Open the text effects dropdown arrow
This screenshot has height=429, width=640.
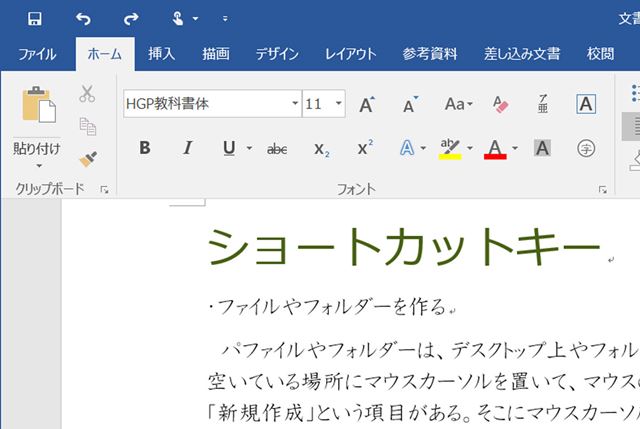pyautogui.click(x=423, y=148)
